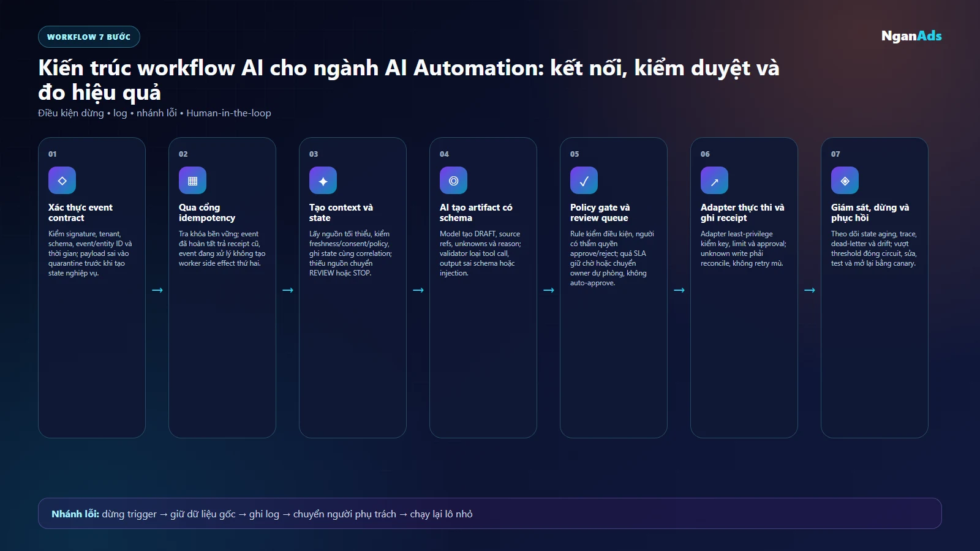Click the sparkle star icon in step 03
980x551 pixels.
click(x=323, y=181)
